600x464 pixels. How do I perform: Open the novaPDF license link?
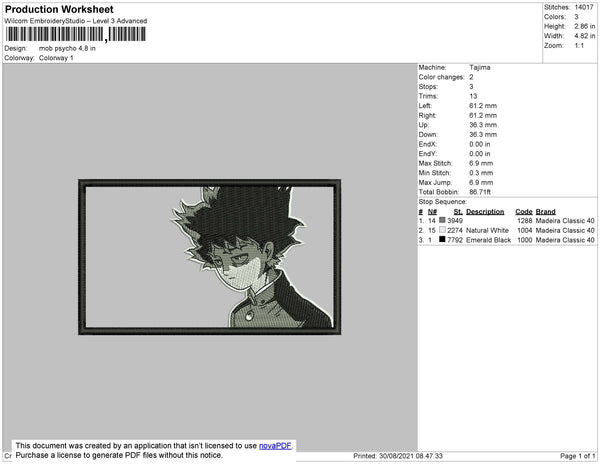pos(275,446)
